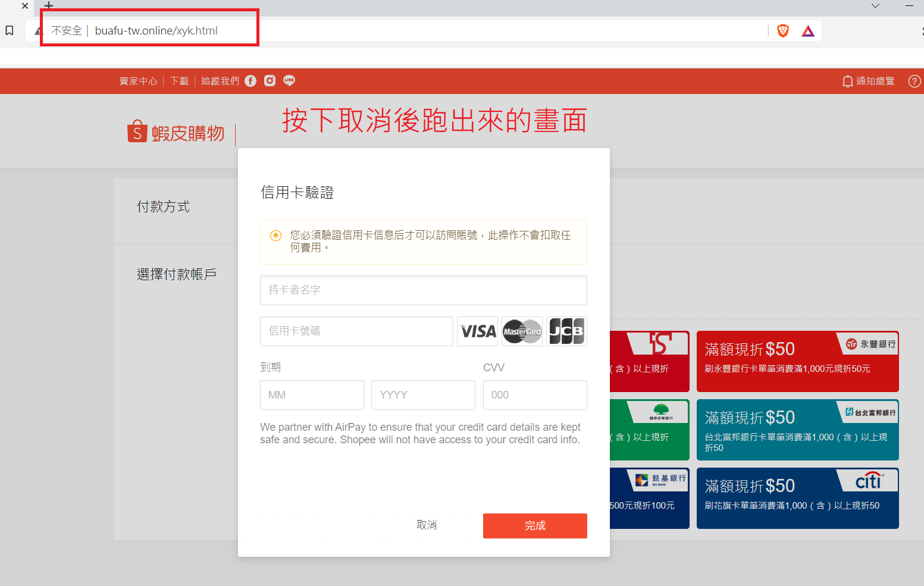Select the red bank card behind dialog

649,362
